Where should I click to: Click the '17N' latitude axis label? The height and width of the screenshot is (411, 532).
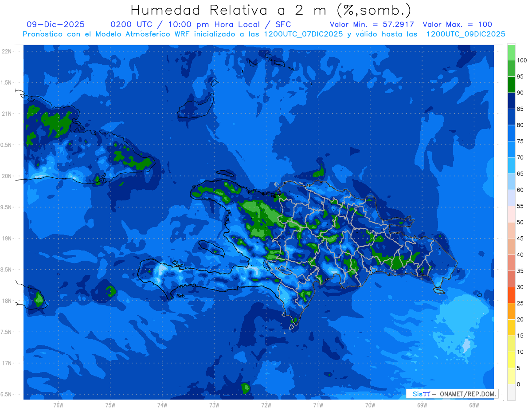[6, 363]
